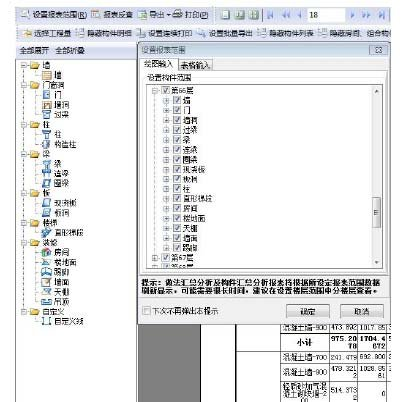Select the 吊顶 icon in left tree

(x=46, y=302)
